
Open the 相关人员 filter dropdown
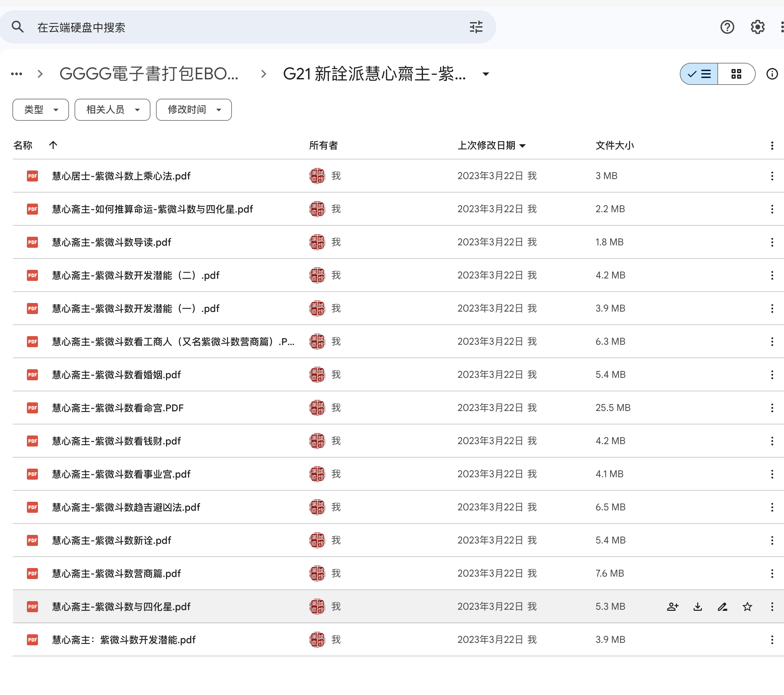pos(112,110)
